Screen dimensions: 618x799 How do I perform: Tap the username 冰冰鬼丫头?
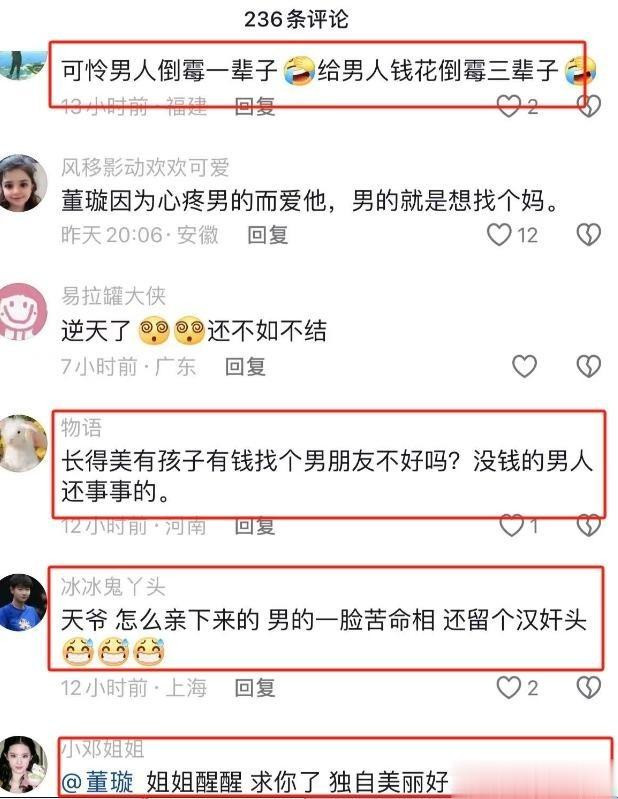[x=113, y=587]
